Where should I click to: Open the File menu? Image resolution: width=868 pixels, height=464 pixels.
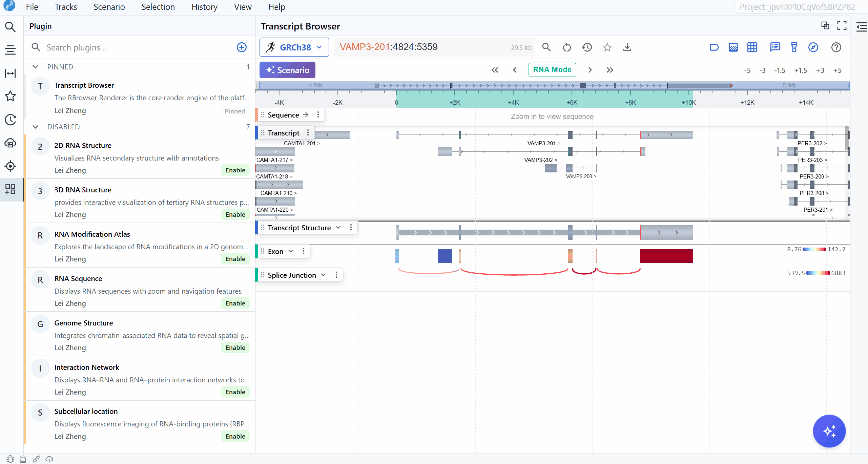32,7
